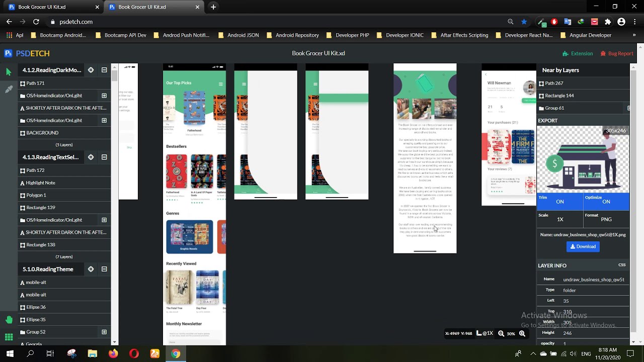The width and height of the screenshot is (644, 362).
Task: Activate the green hand pan tool
Action: (x=9, y=320)
